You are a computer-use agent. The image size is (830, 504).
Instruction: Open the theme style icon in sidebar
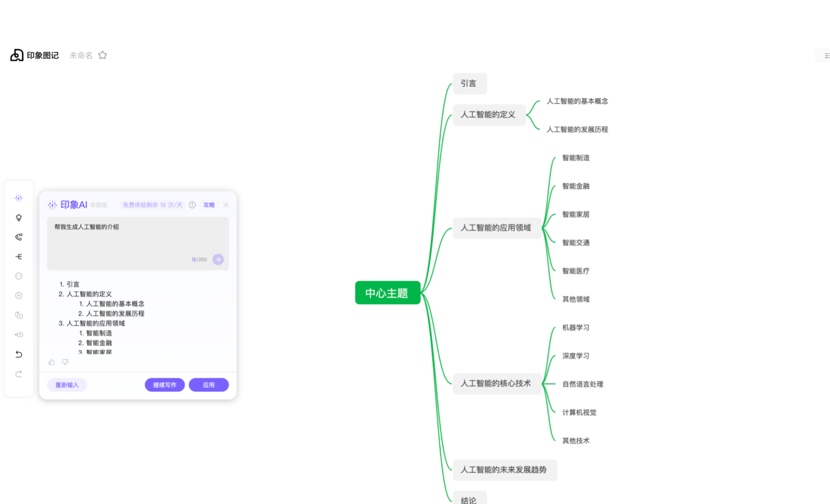click(x=19, y=218)
